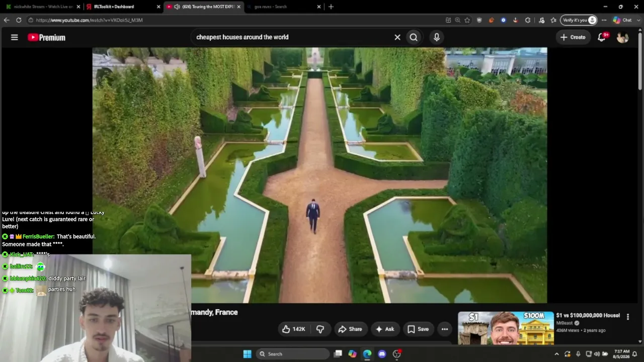Open more actions below the video
644x362 pixels.
click(445, 329)
